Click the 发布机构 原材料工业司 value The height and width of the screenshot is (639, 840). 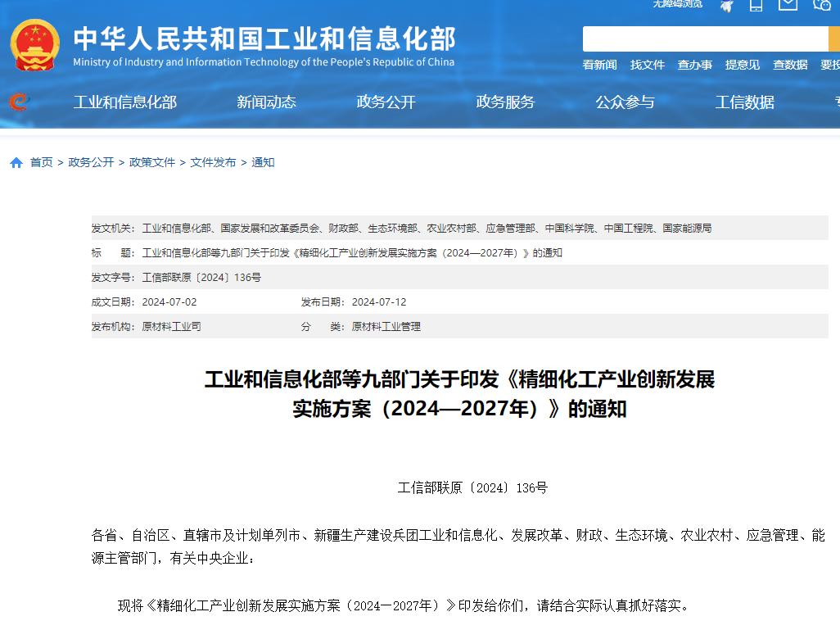(171, 327)
